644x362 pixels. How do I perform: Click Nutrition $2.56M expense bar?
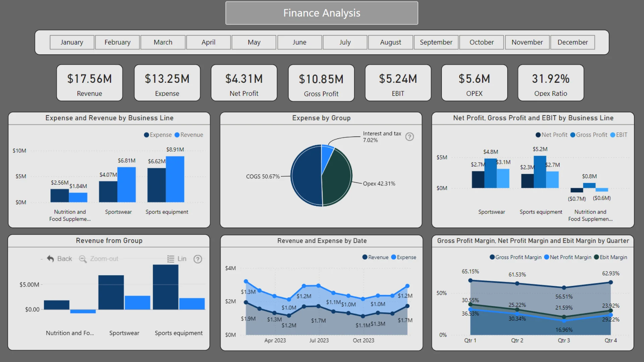60,196
